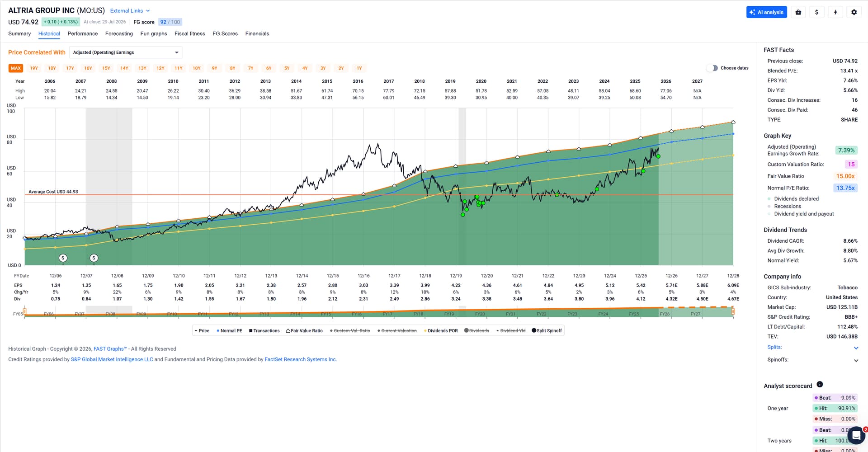Image resolution: width=868 pixels, height=452 pixels.
Task: Choose the 15Y time range
Action: click(x=106, y=68)
